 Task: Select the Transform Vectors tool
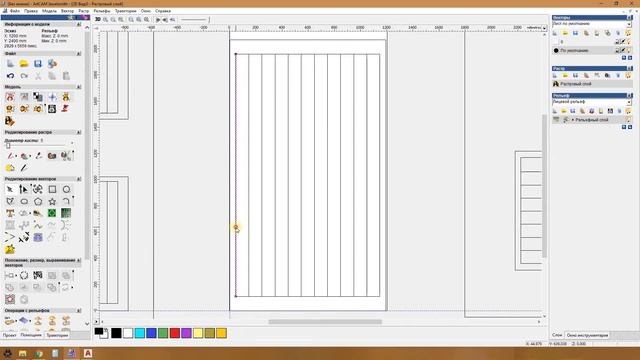38,189
